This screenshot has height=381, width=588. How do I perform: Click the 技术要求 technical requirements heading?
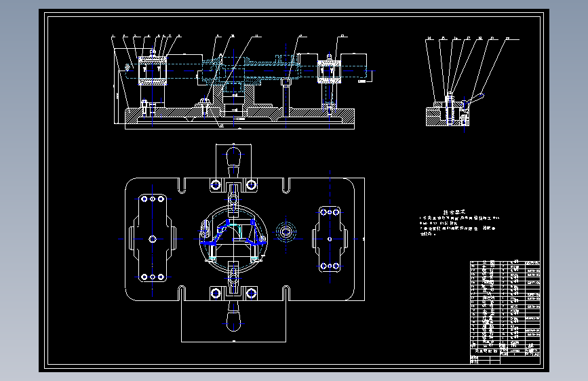pos(454,212)
